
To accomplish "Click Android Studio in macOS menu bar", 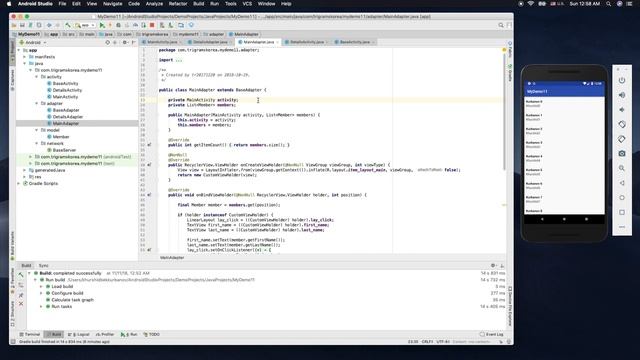I will [x=35, y=4].
